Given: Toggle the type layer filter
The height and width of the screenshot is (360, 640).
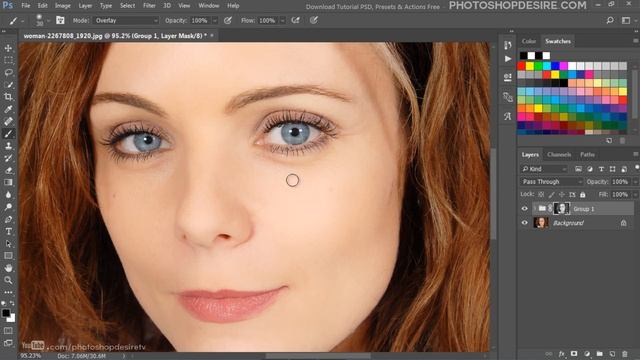Looking at the screenshot, I should tap(601, 169).
